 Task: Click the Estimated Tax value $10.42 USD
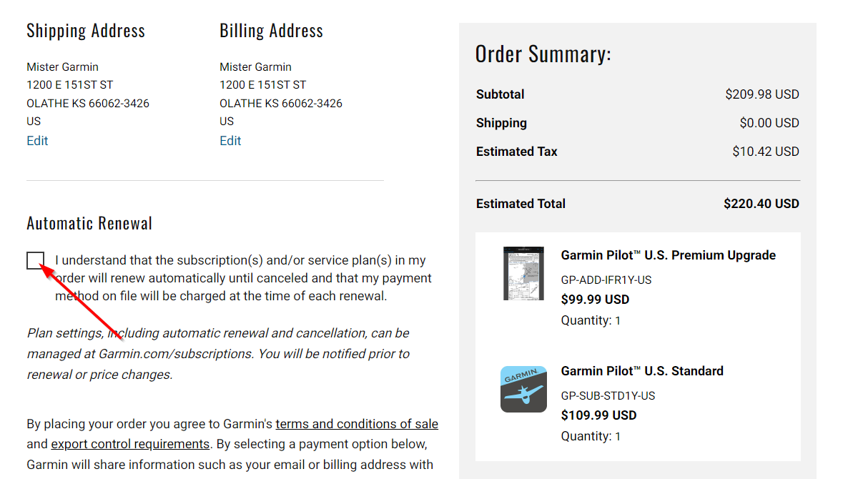[x=766, y=152]
